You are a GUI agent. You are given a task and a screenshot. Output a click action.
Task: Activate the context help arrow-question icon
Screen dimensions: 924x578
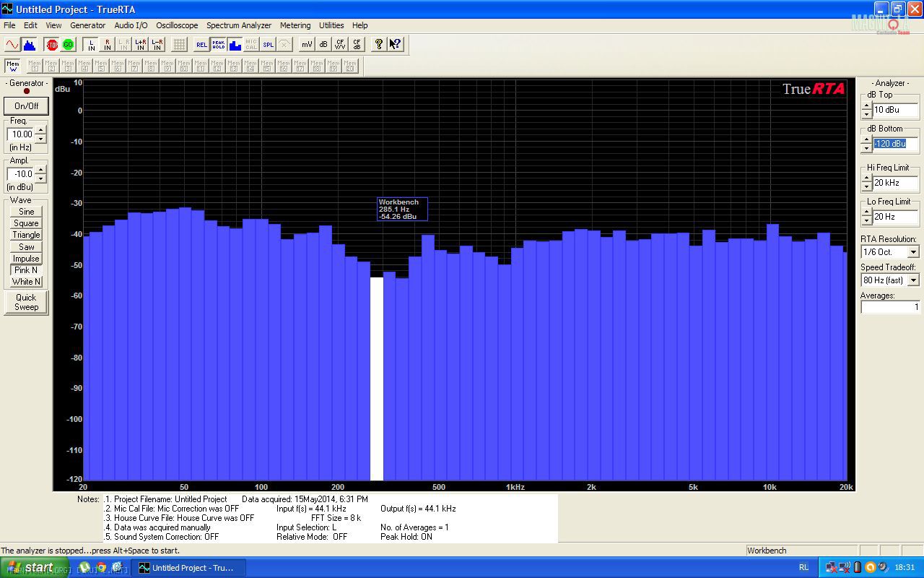395,45
